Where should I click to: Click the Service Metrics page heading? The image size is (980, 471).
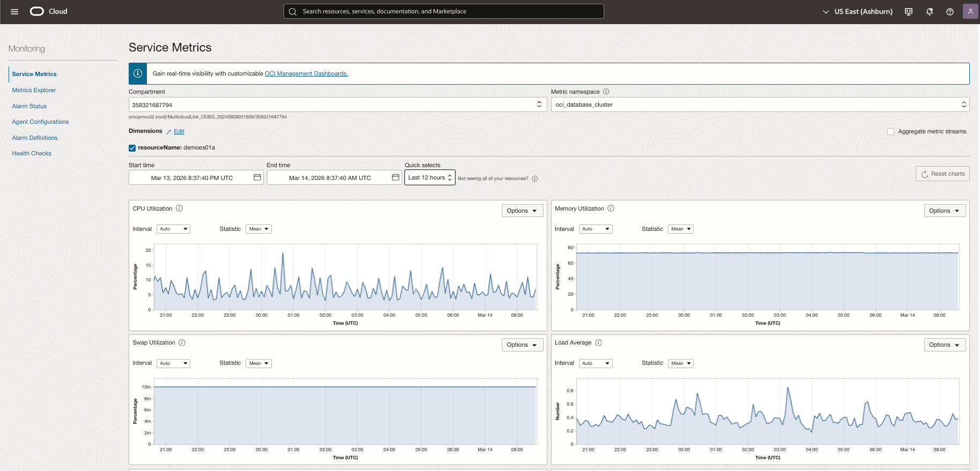[170, 48]
